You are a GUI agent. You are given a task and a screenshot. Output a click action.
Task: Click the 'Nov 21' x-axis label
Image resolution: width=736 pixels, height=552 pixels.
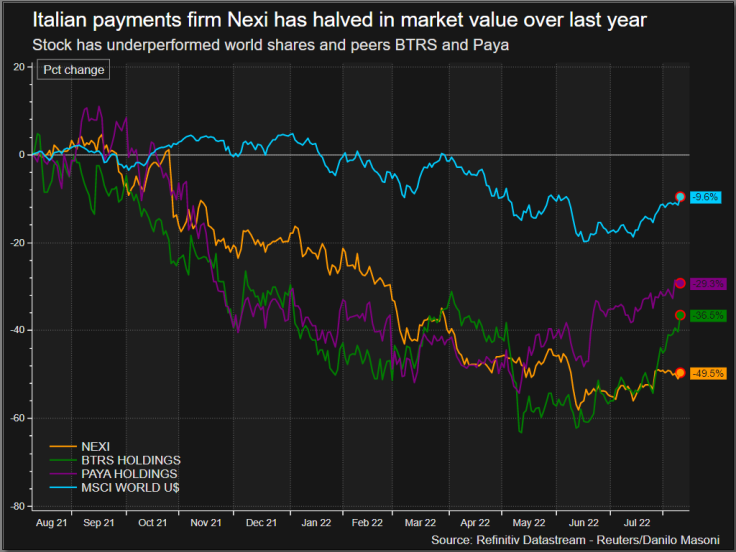pyautogui.click(x=206, y=522)
